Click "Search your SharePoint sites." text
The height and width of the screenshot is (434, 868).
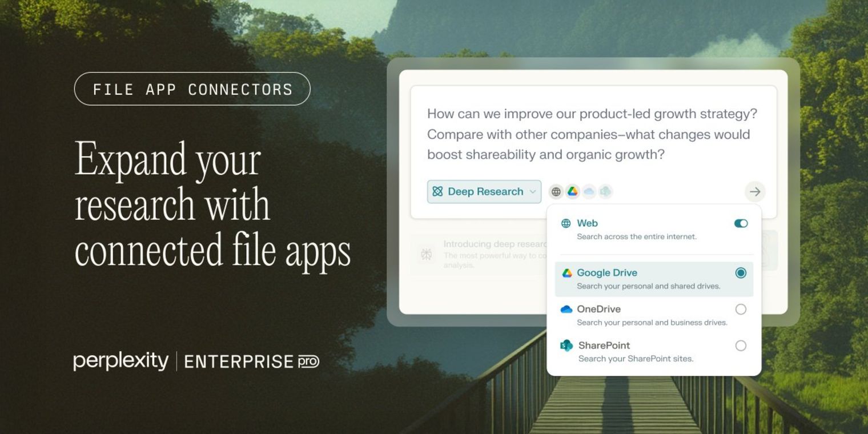(x=636, y=359)
